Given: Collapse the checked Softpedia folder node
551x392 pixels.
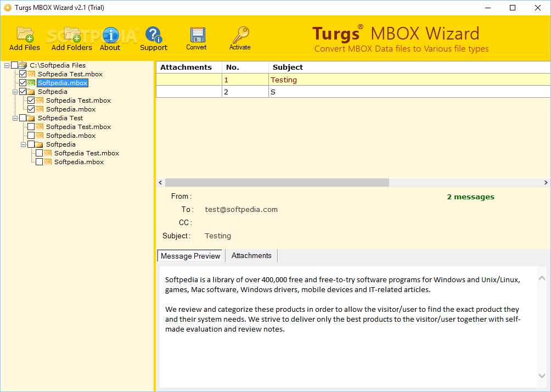Looking at the screenshot, I should point(15,92).
